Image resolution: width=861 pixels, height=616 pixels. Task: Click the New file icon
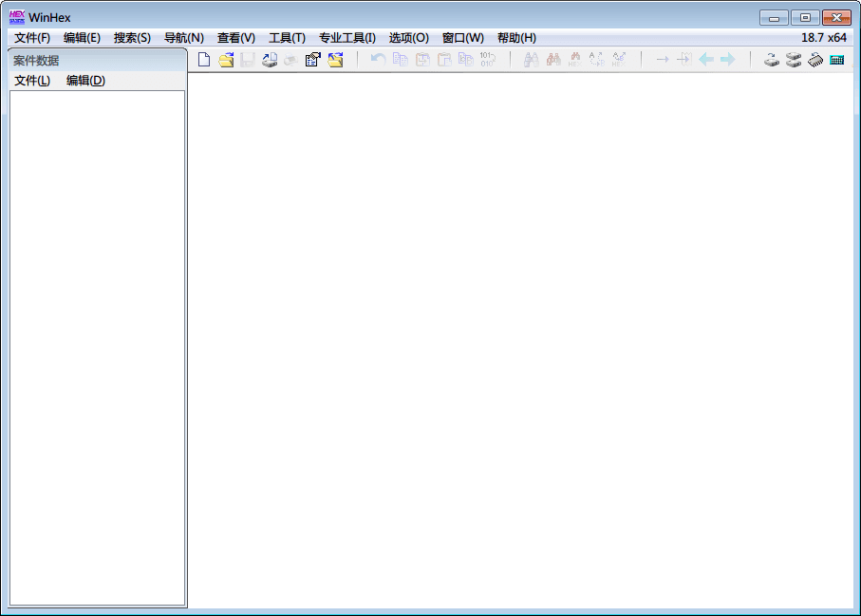tap(204, 59)
